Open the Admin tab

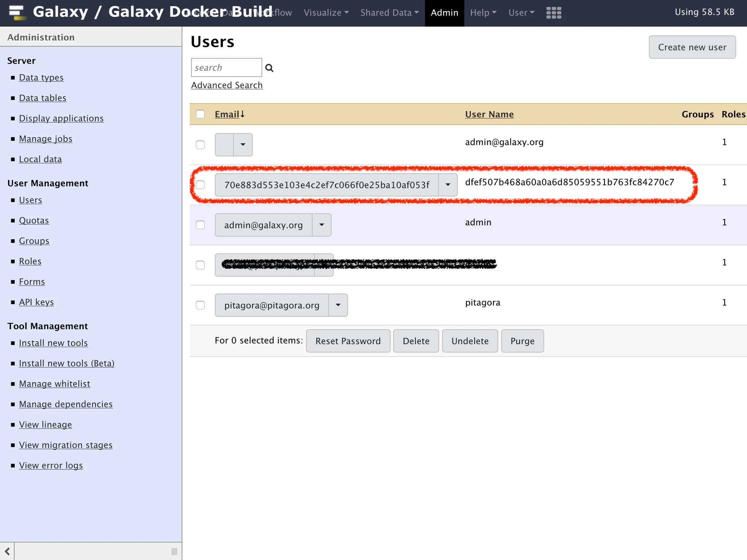pos(445,13)
